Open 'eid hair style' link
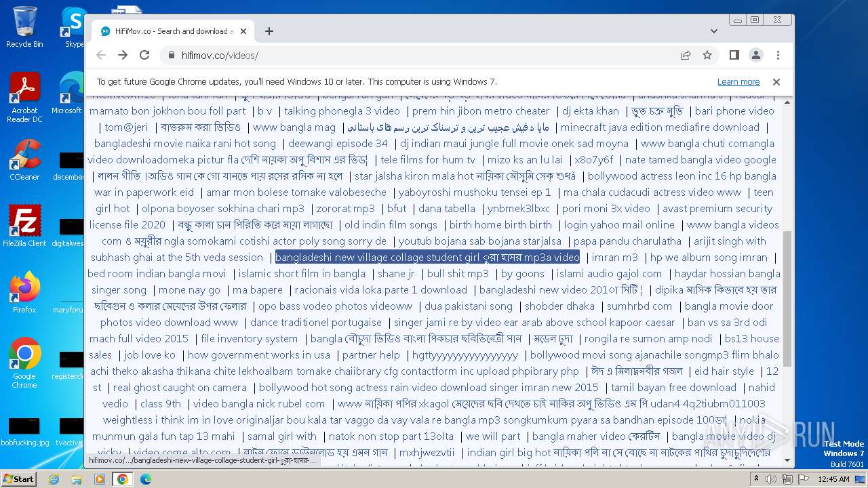868x488 pixels. pos(724,371)
